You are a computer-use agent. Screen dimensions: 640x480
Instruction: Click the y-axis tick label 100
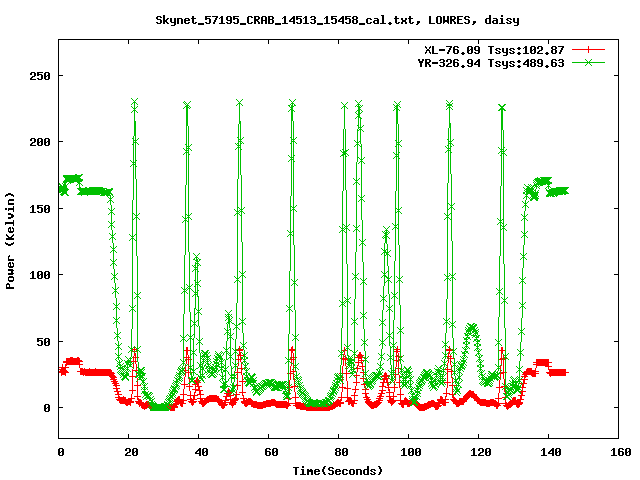[x=40, y=275]
